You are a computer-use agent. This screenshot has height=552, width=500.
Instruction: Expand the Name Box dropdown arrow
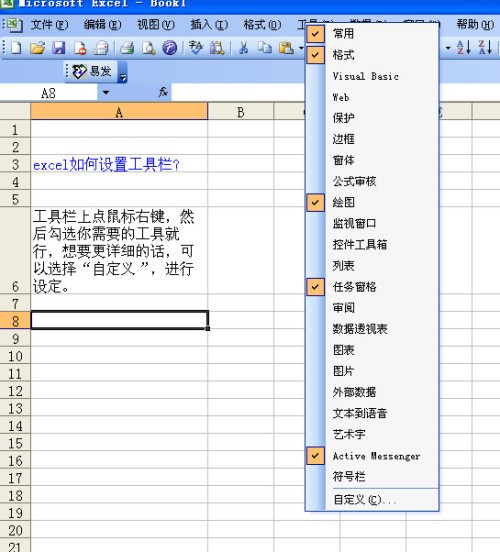(x=106, y=93)
